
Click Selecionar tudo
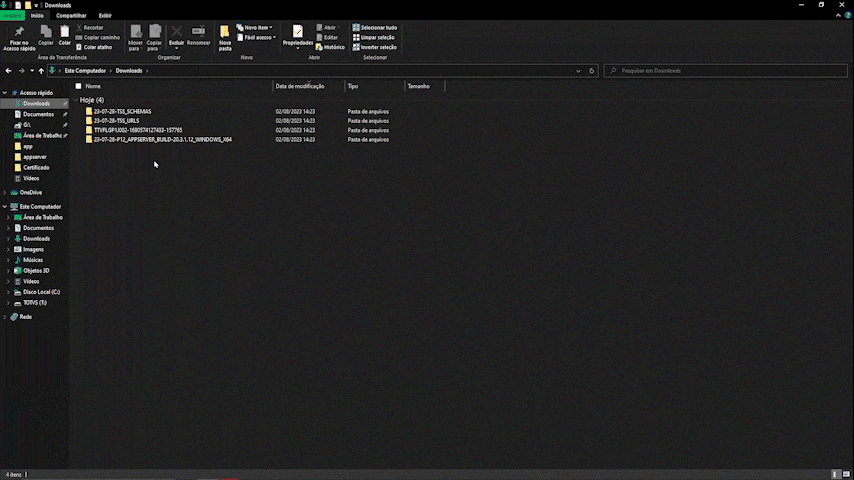click(375, 27)
